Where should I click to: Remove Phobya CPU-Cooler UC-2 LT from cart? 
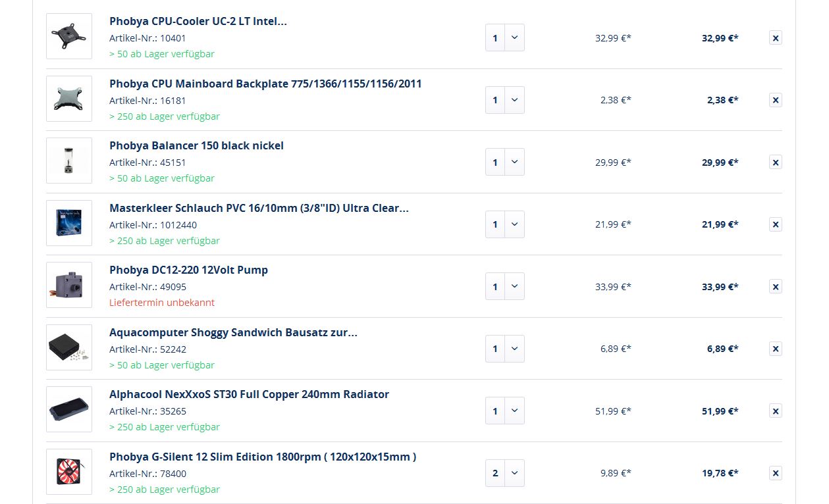pos(776,38)
